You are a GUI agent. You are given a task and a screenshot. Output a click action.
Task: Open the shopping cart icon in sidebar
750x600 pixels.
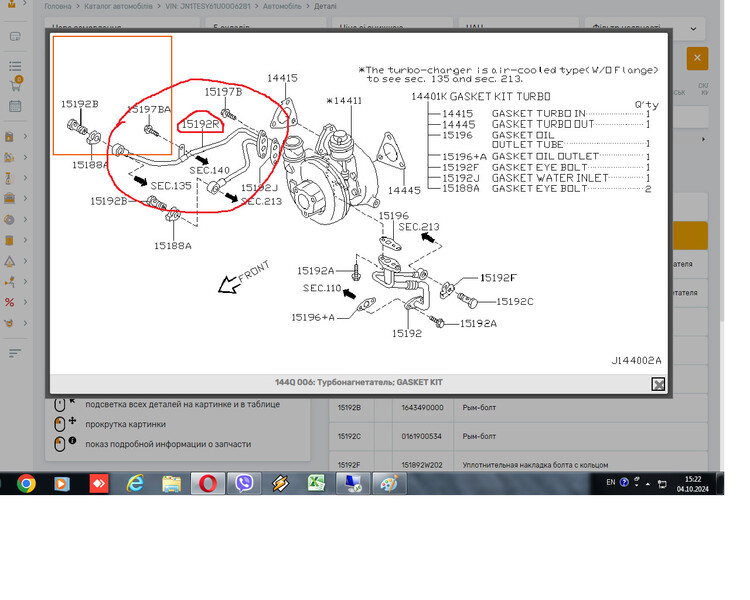tap(15, 84)
